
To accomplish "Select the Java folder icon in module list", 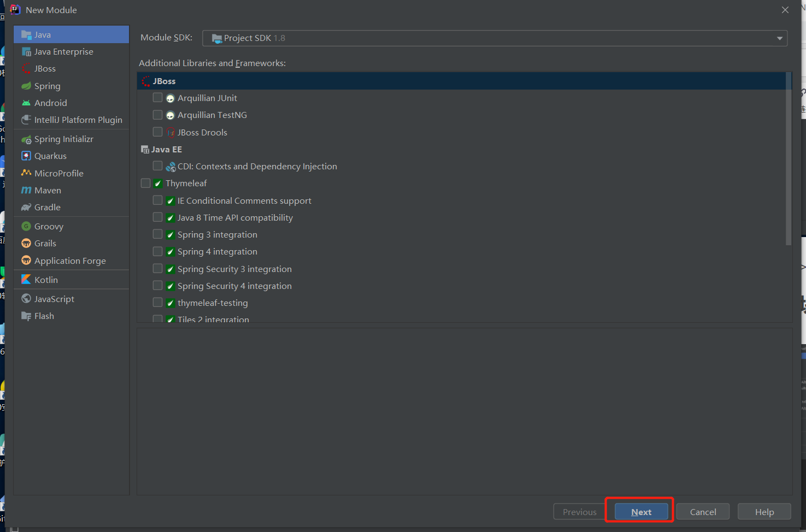I will pos(26,35).
